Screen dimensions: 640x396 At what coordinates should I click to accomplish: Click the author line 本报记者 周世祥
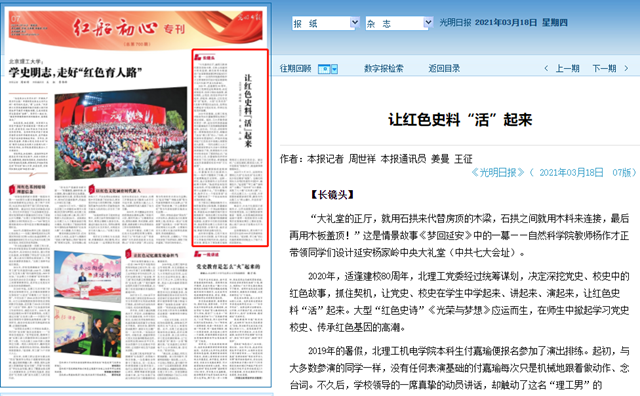tap(341, 159)
